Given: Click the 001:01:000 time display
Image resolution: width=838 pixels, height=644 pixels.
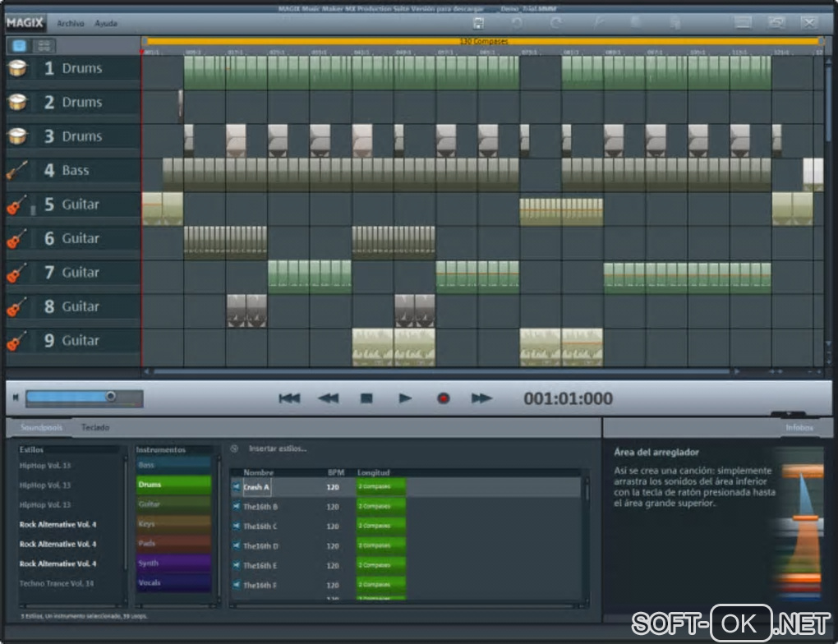Looking at the screenshot, I should (x=568, y=398).
